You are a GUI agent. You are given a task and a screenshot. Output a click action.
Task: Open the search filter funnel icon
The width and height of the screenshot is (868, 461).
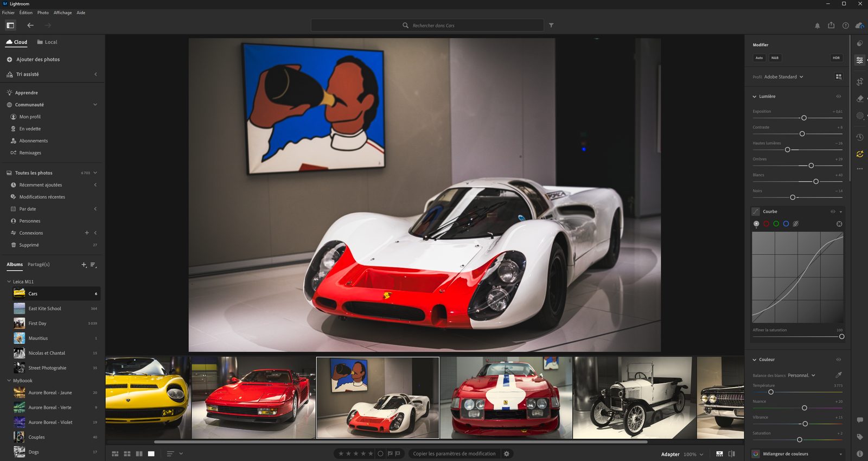[x=551, y=25]
